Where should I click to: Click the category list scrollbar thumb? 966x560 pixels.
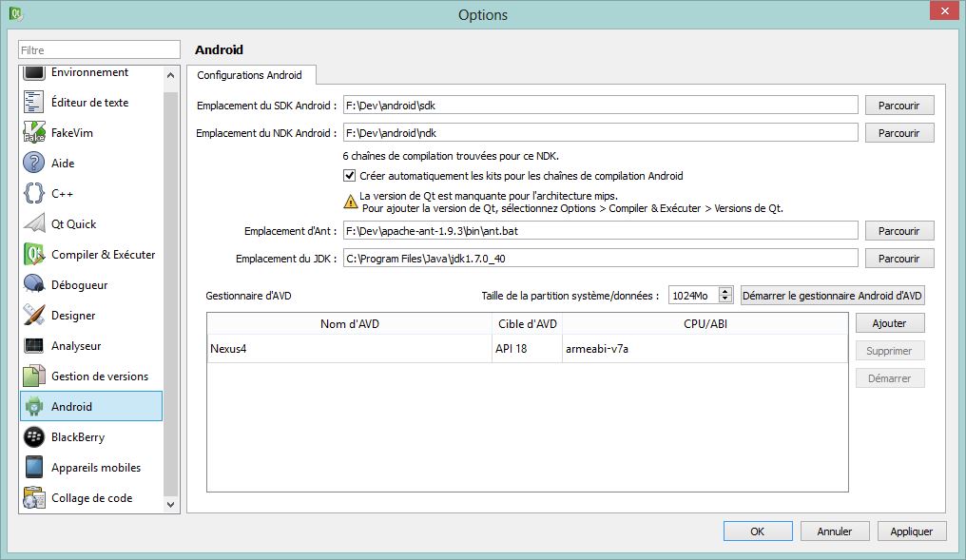tap(170, 293)
